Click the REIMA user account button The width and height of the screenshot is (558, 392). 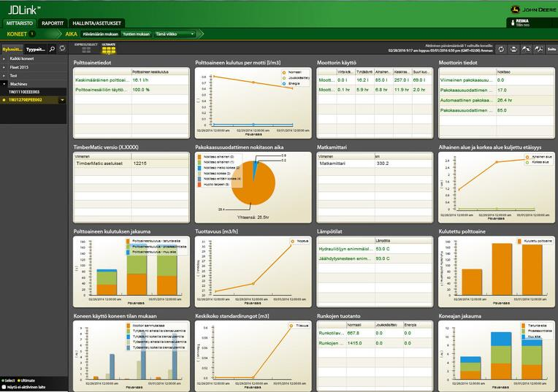[x=532, y=23]
